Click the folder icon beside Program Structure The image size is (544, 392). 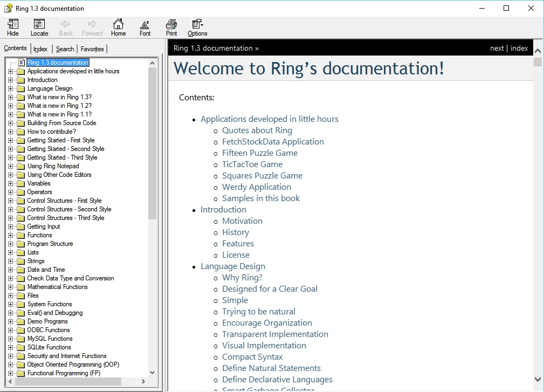point(21,244)
